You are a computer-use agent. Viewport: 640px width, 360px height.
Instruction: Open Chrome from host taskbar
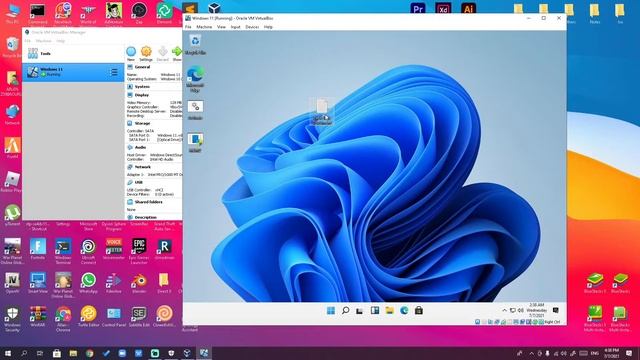[x=89, y=353]
